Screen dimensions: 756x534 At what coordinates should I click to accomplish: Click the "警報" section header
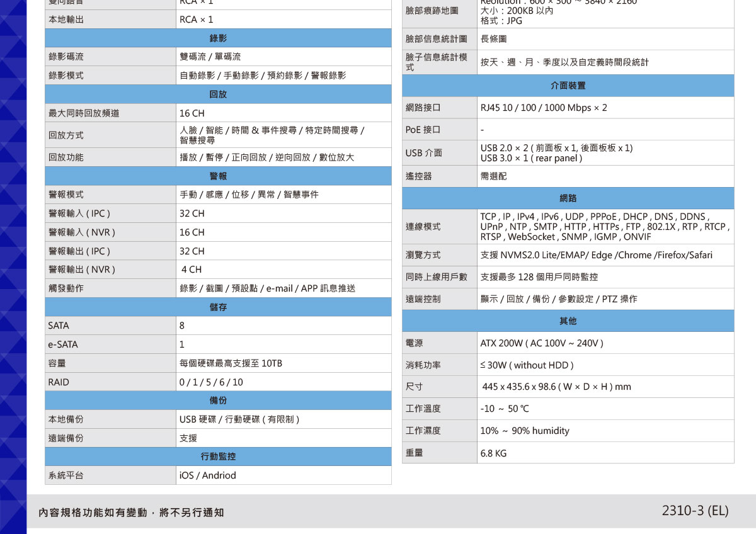(x=218, y=176)
